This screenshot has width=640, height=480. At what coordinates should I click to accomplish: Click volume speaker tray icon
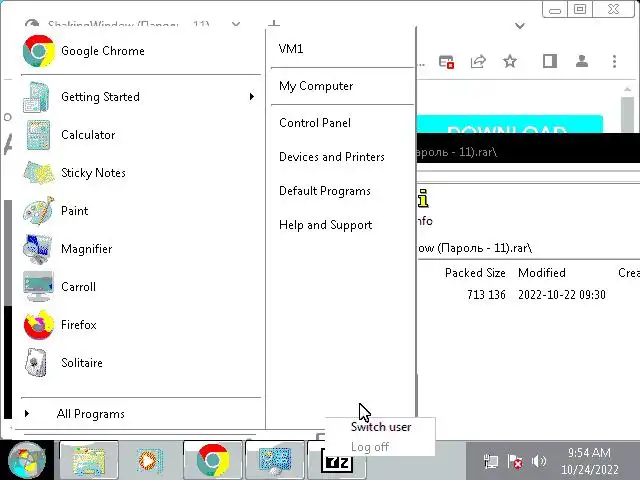[539, 461]
